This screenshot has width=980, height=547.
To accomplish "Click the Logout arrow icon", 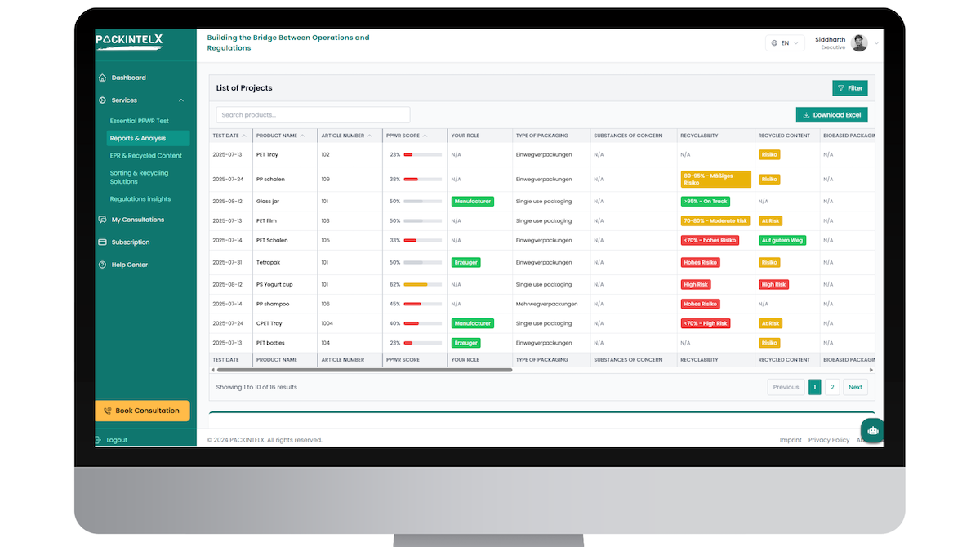I will 99,440.
